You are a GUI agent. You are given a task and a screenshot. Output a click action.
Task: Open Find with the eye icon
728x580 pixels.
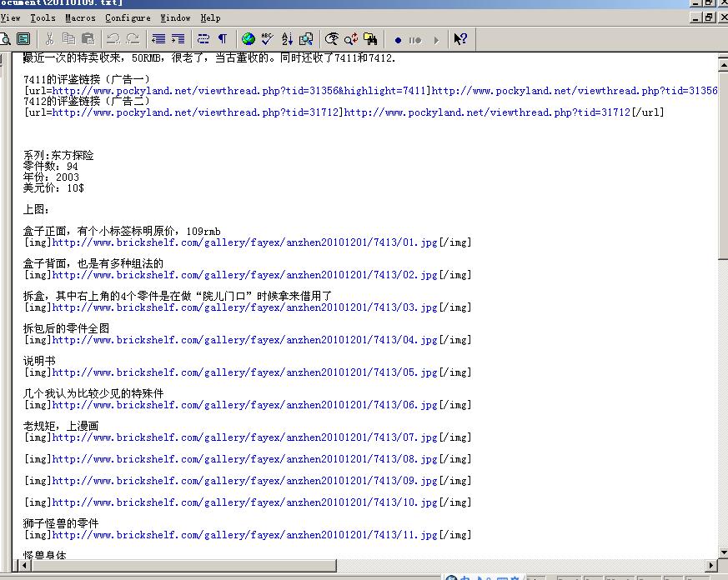click(332, 39)
